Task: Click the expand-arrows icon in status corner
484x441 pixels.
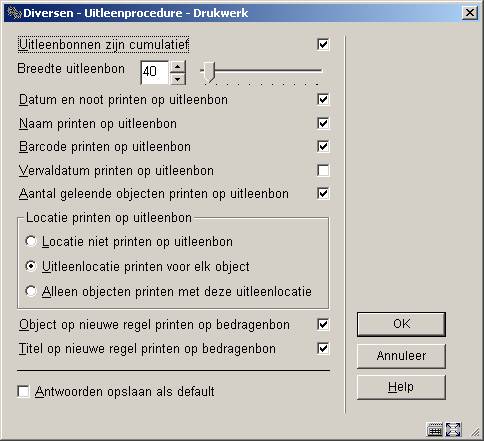Action: point(453,430)
